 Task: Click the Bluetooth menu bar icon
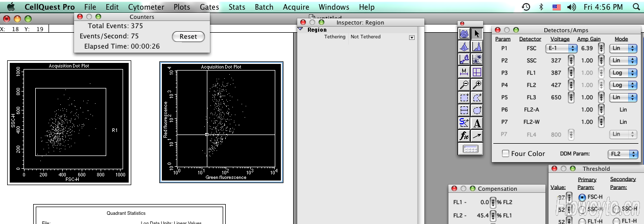click(x=541, y=7)
